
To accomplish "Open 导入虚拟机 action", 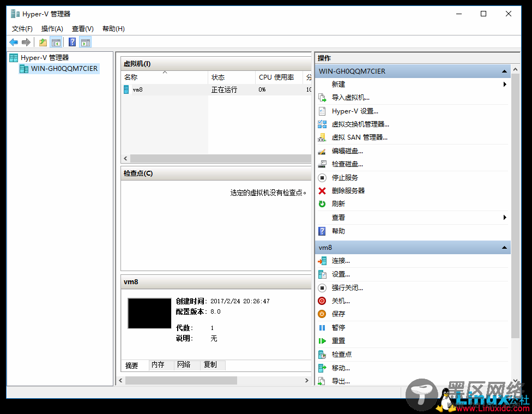I will point(350,98).
